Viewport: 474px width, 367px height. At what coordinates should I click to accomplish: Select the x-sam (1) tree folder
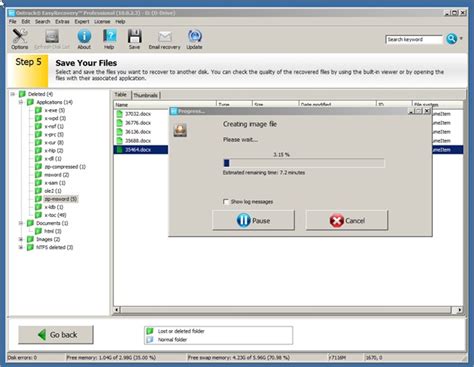(55, 183)
